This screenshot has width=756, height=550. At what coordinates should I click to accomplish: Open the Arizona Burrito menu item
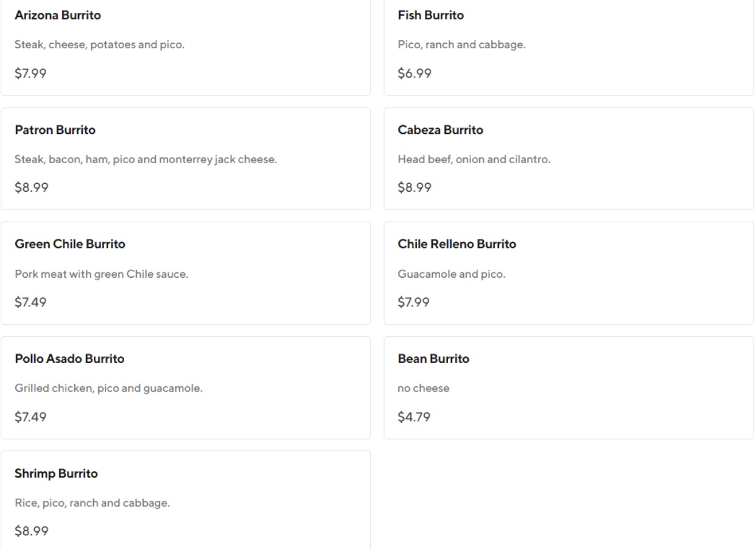point(58,16)
